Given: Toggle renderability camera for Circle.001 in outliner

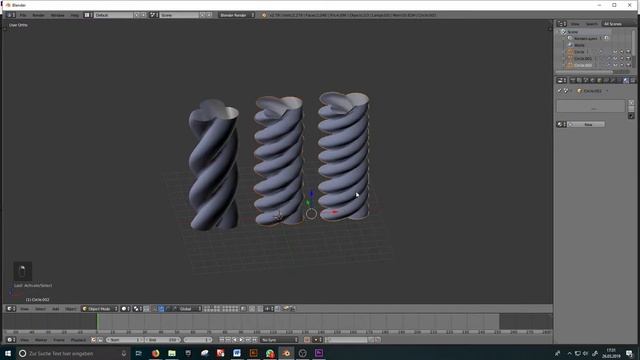Looking at the screenshot, I should pos(628,58).
